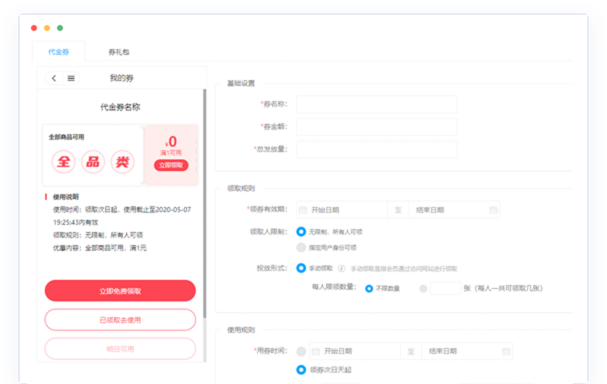
Task: Click the yellow window minimize dot
Action: (x=47, y=28)
